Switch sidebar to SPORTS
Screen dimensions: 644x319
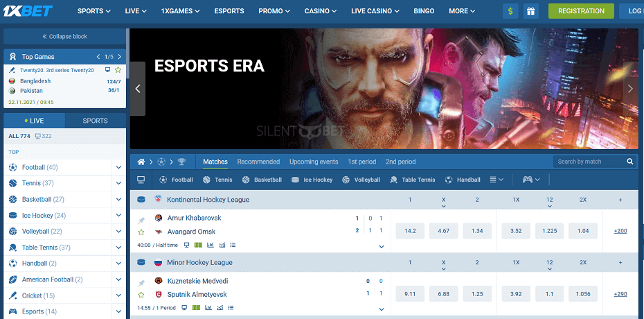coord(96,121)
